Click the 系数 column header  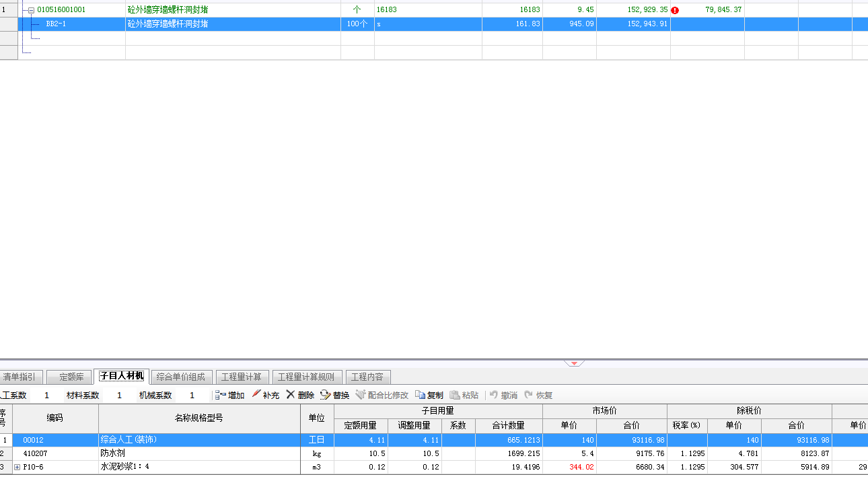click(458, 426)
